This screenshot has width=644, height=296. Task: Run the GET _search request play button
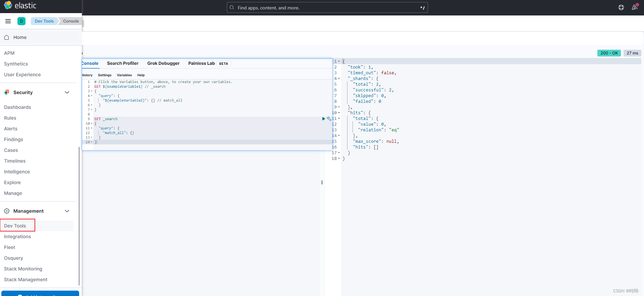tap(324, 119)
